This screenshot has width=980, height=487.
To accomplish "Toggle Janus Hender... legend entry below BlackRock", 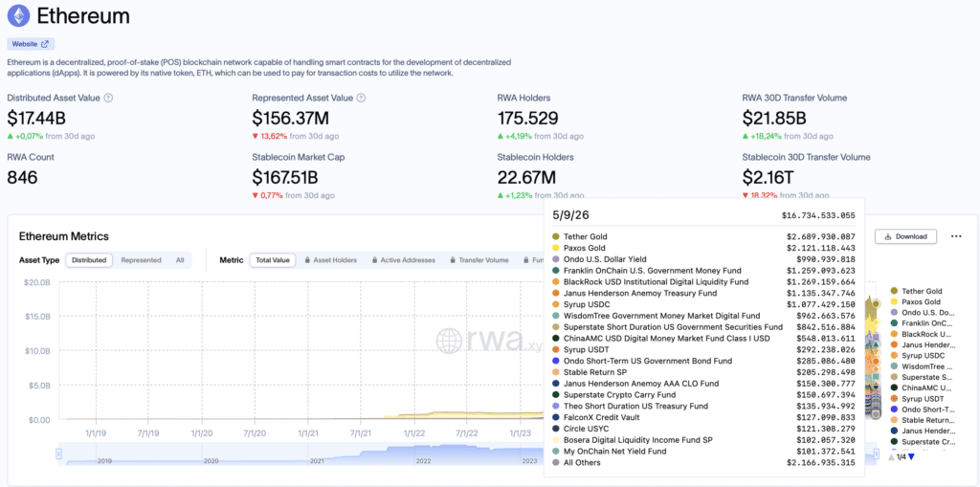I will 923,345.
